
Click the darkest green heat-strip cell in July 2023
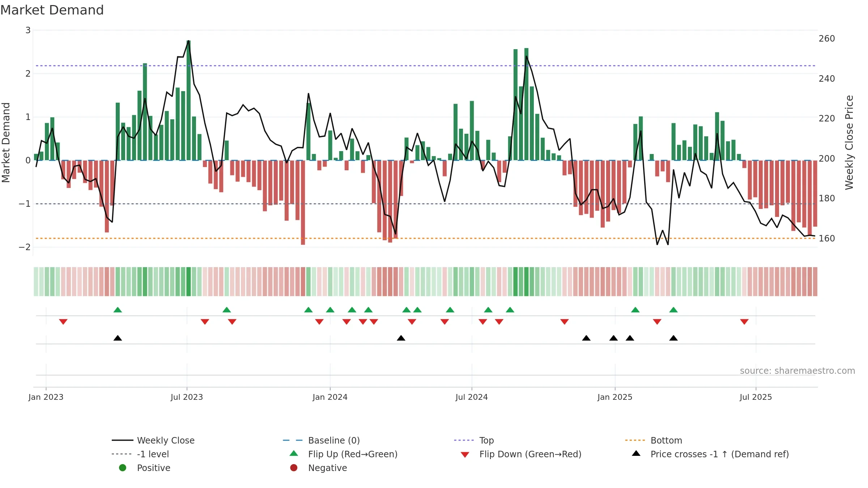coord(188,282)
